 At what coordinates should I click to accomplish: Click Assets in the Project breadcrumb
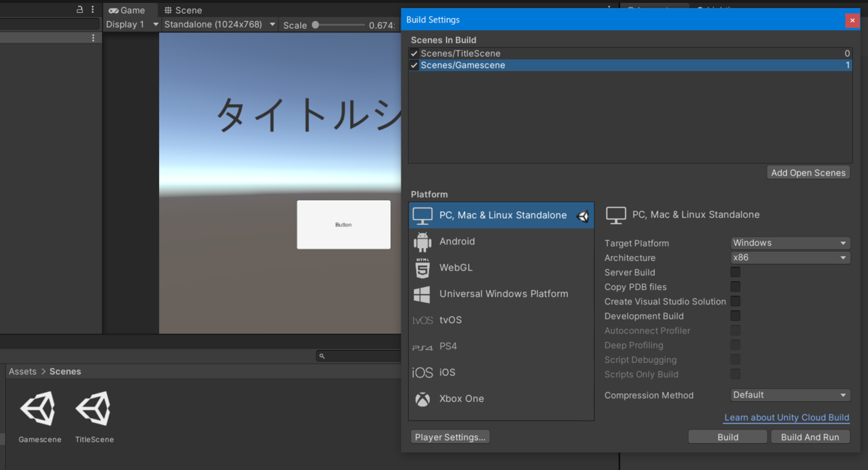point(22,371)
